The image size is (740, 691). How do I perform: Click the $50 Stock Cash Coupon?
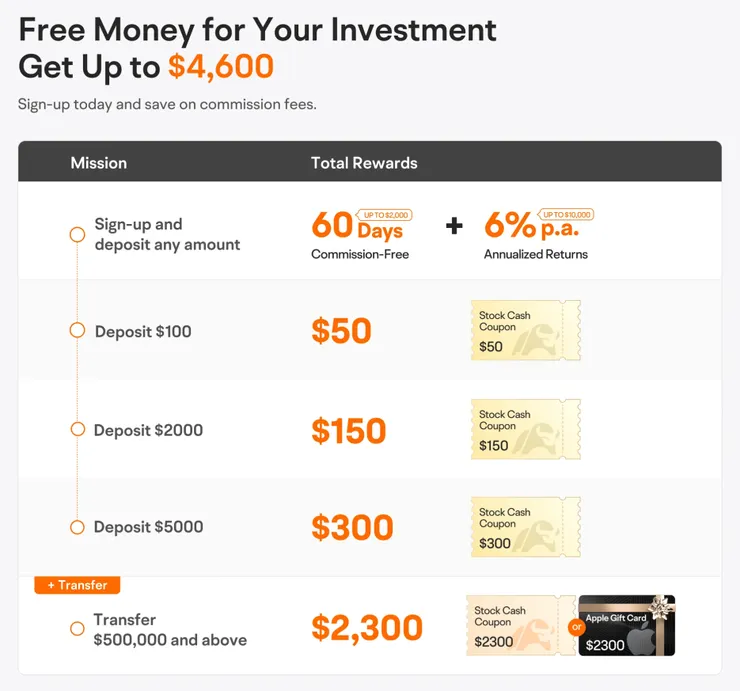525,331
